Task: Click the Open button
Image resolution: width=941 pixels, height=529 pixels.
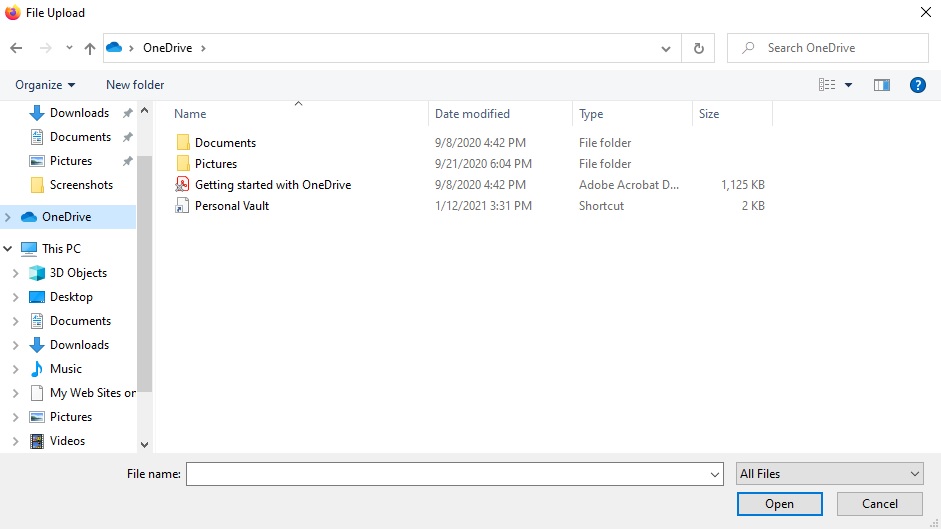Action: [x=779, y=504]
